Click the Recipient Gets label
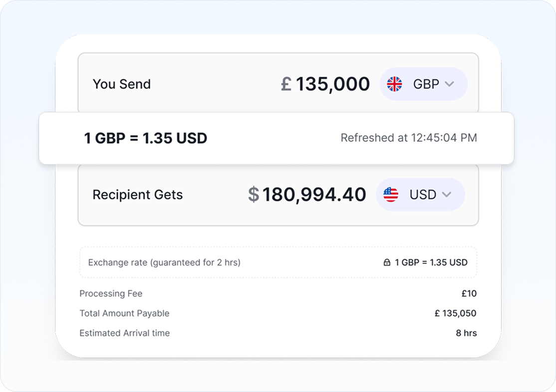The image size is (556, 392). [x=138, y=195]
